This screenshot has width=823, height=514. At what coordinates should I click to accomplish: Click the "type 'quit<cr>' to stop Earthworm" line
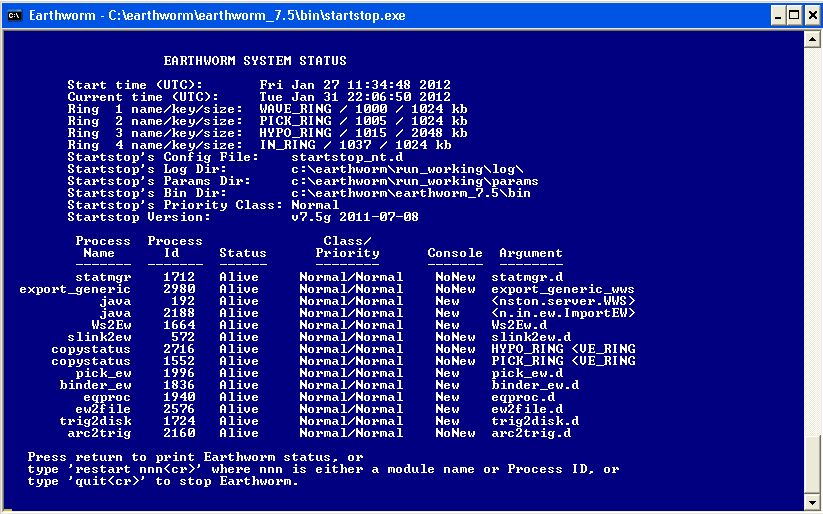tap(163, 481)
